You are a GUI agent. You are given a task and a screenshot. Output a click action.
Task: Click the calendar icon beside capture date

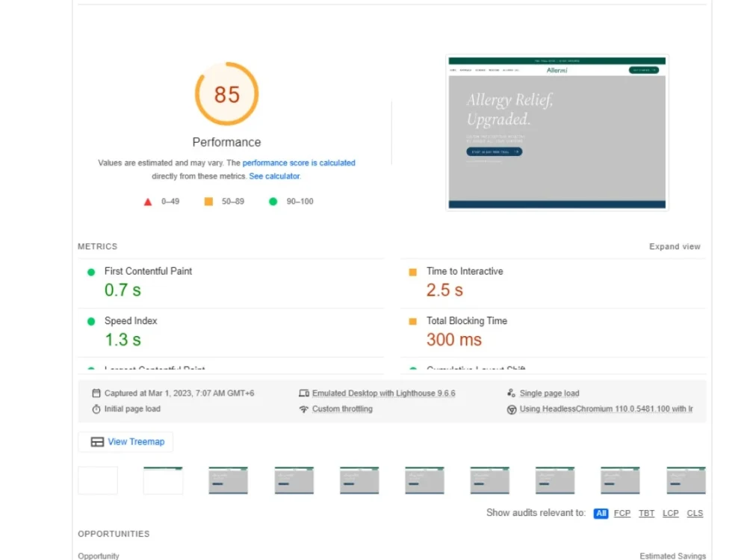(x=96, y=393)
